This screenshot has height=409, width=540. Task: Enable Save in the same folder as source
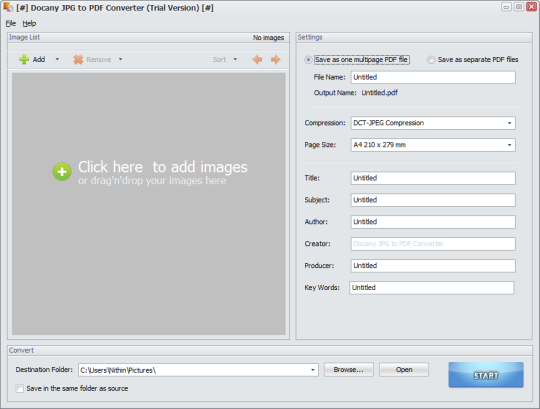(x=20, y=388)
